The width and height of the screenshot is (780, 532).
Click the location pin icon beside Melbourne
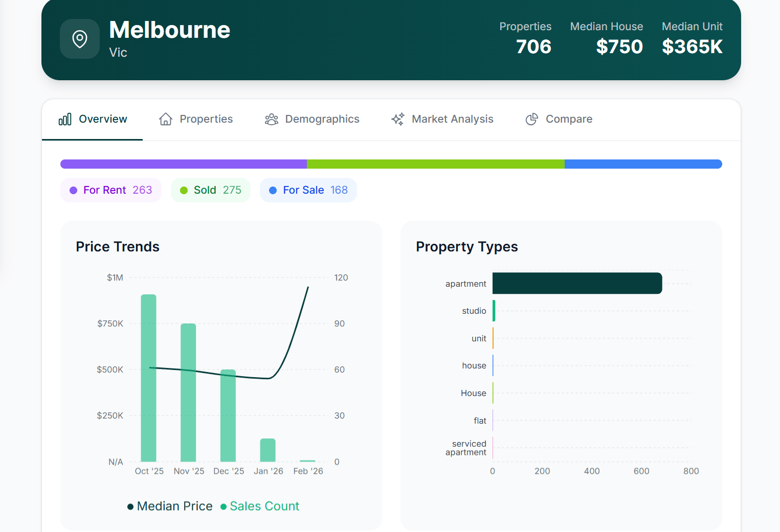[x=80, y=38]
